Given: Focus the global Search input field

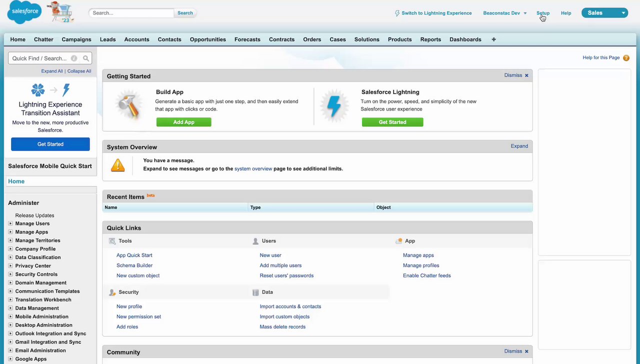Looking at the screenshot, I should 131,13.
